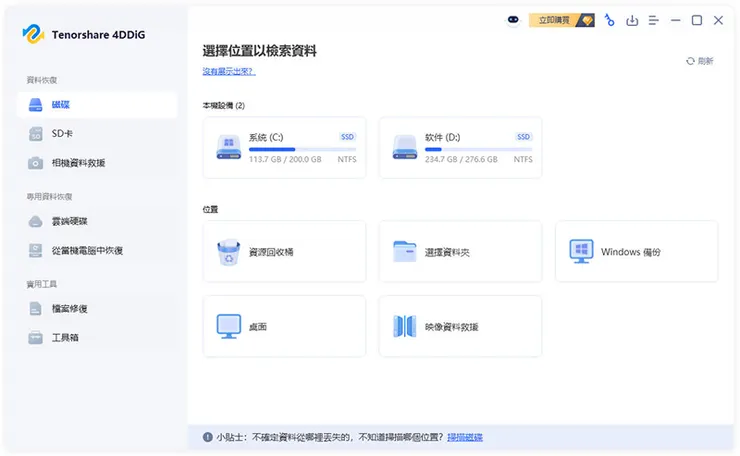The image size is (740, 456).
Task: Select the 系統 (C:) drive card
Action: coord(285,148)
